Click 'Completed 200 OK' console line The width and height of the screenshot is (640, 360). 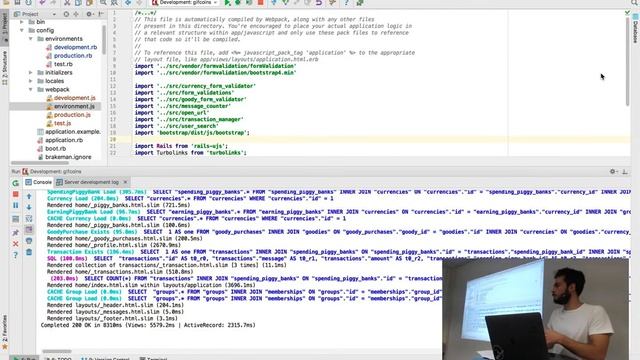coord(148,325)
